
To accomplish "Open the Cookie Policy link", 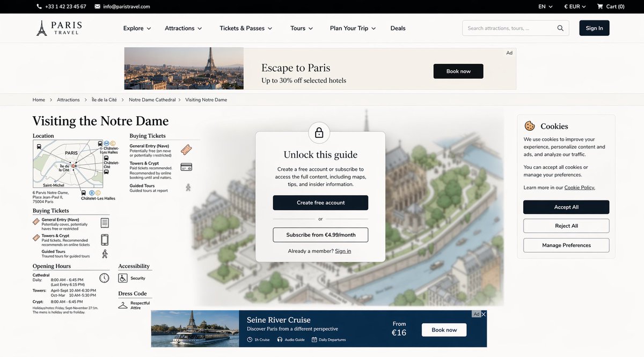I will pyautogui.click(x=580, y=188).
